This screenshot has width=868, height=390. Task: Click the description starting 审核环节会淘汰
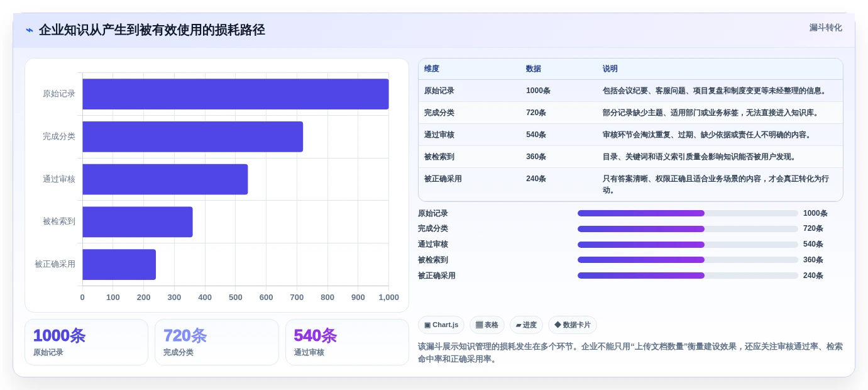(707, 135)
